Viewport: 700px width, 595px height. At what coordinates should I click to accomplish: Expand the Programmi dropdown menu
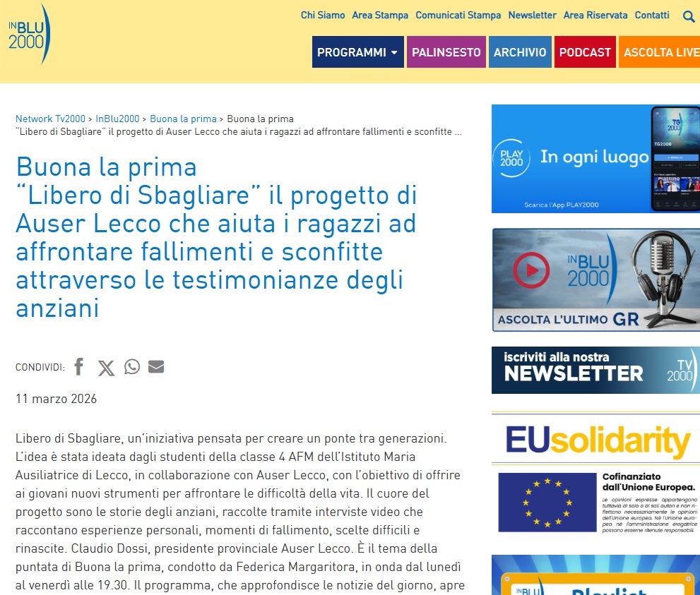coord(357,52)
